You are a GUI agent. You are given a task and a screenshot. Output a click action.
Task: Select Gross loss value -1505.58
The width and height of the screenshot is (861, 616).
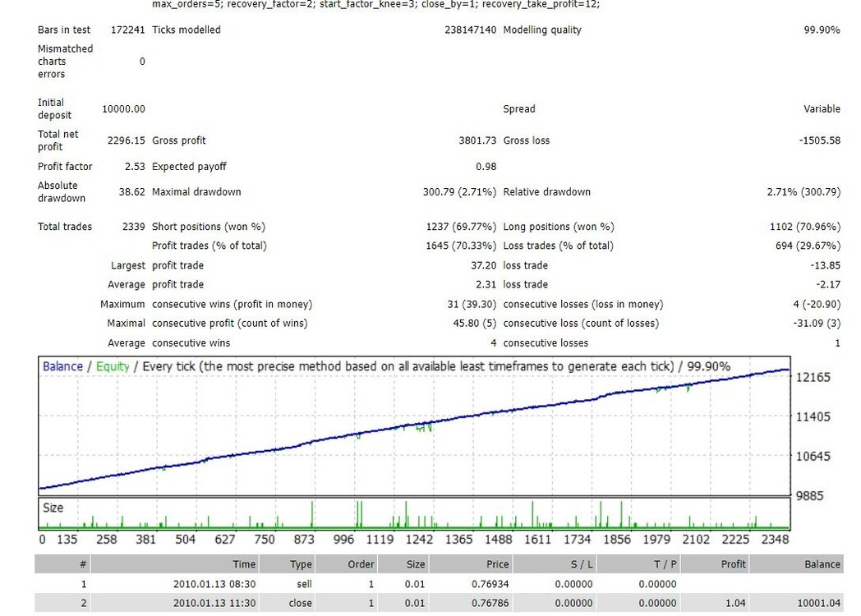819,140
